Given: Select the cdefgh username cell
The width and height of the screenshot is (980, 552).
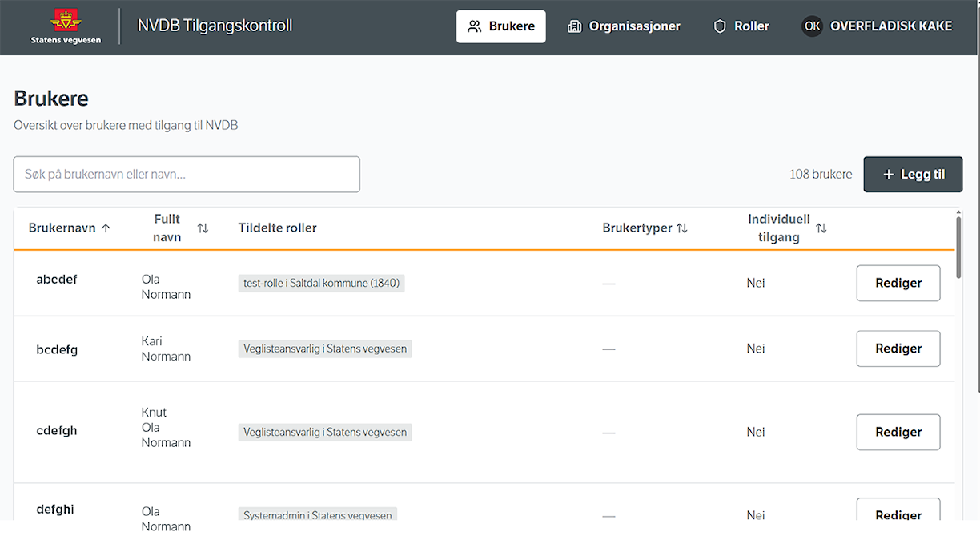Looking at the screenshot, I should pyautogui.click(x=57, y=431).
